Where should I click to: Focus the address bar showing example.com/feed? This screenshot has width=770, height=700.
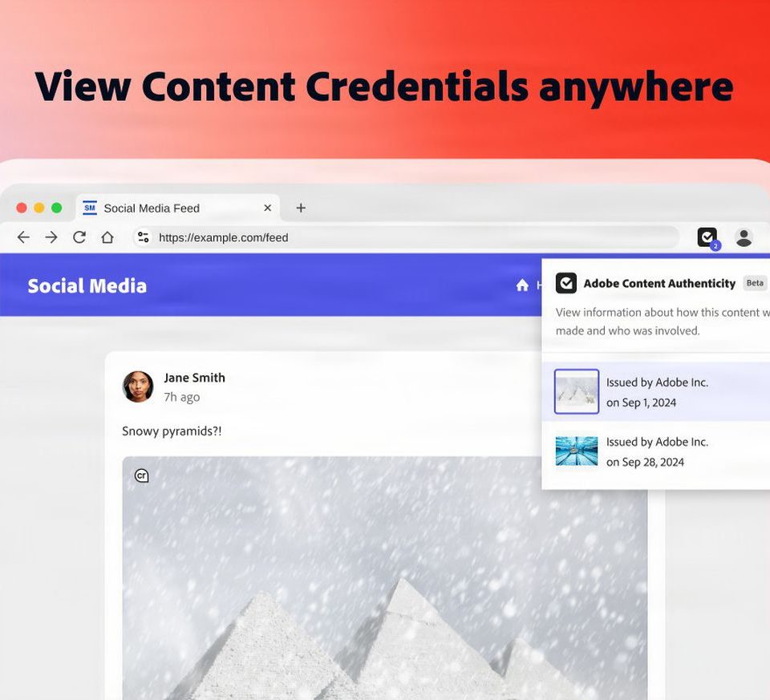(x=401, y=237)
